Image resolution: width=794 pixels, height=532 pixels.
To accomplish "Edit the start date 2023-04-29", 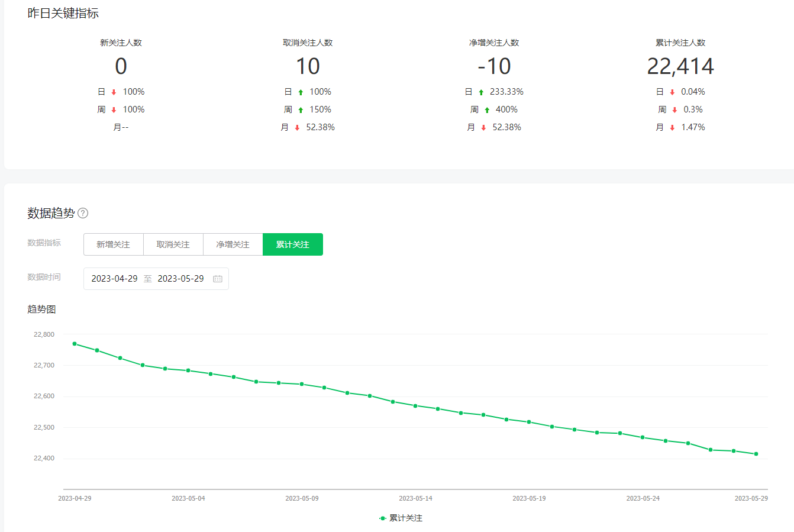I will [114, 279].
